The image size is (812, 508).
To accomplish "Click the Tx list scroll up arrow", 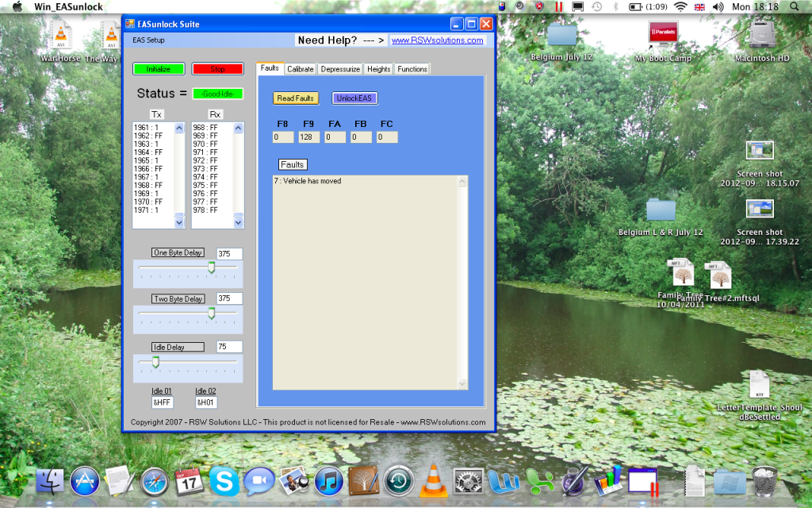I will (179, 128).
